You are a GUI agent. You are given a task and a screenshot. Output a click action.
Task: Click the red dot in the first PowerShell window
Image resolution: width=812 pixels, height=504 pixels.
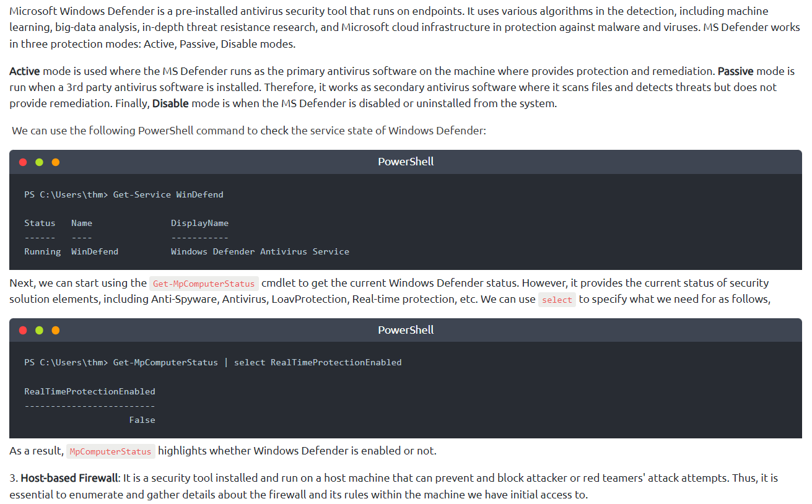pyautogui.click(x=23, y=162)
